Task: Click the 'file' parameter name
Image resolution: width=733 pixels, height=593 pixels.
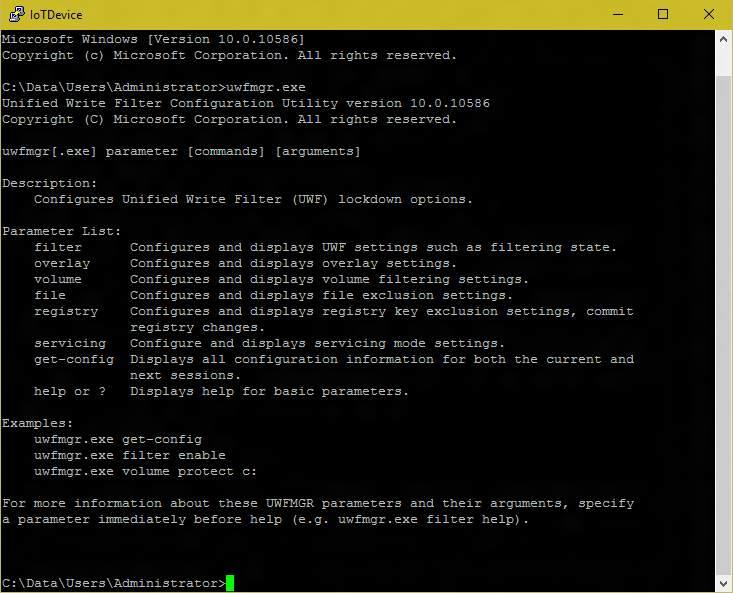Action: coord(50,295)
